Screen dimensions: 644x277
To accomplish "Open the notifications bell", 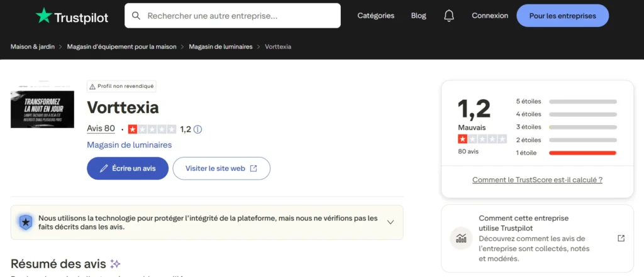I will 449,16.
